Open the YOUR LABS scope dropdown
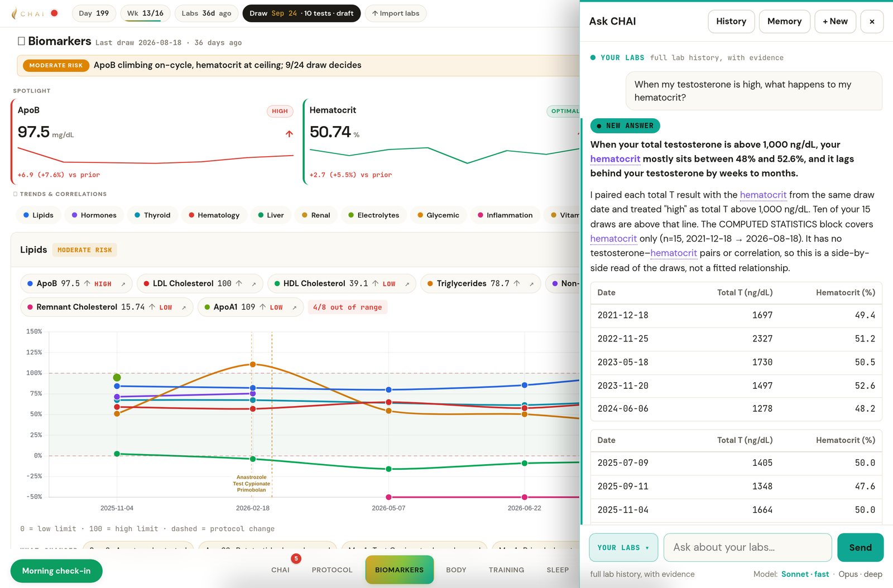This screenshot has width=893, height=588. tap(623, 547)
